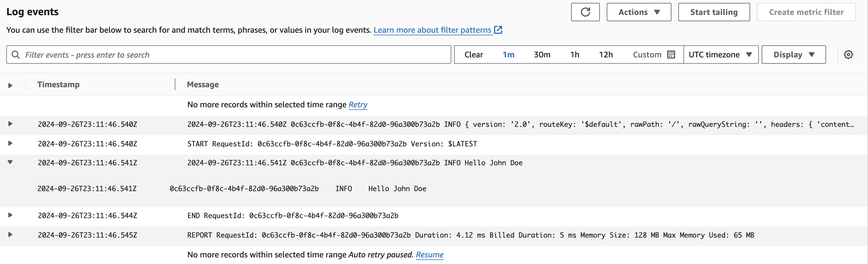Click Resume to resume auto retry
This screenshot has height=264, width=868.
pos(429,255)
